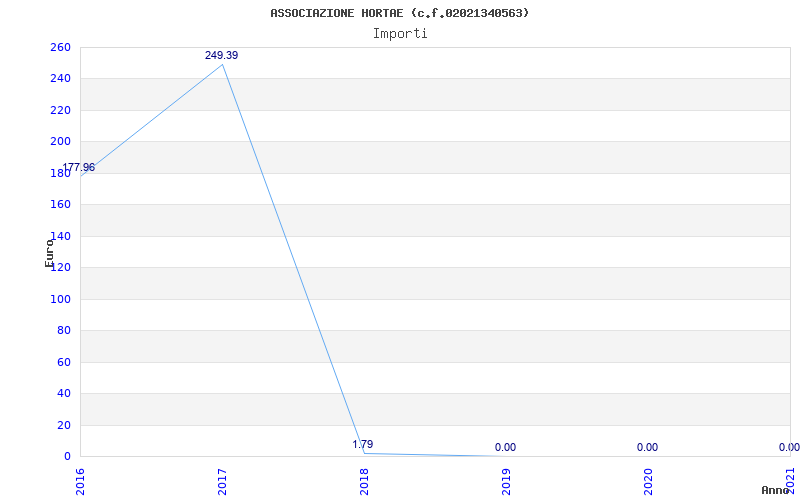Image resolution: width=800 pixels, height=500 pixels.
Task: Click the Anno x-axis title
Action: (775, 490)
